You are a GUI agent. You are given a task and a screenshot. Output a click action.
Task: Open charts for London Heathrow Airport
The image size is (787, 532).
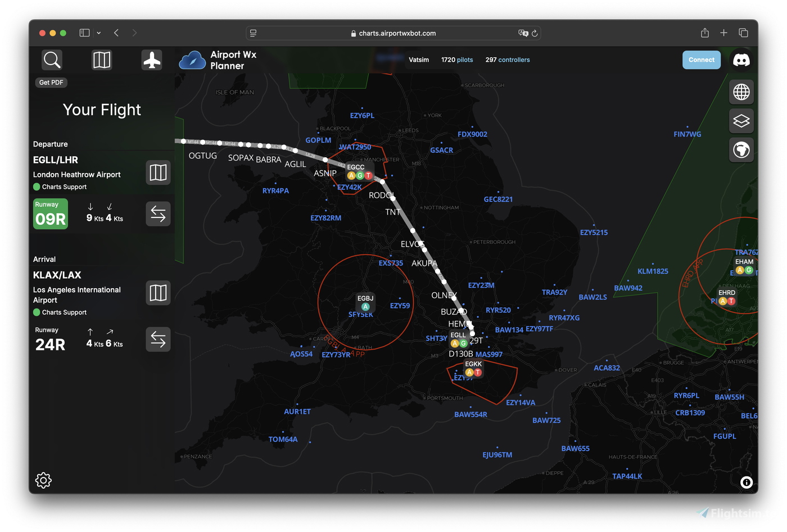click(158, 172)
